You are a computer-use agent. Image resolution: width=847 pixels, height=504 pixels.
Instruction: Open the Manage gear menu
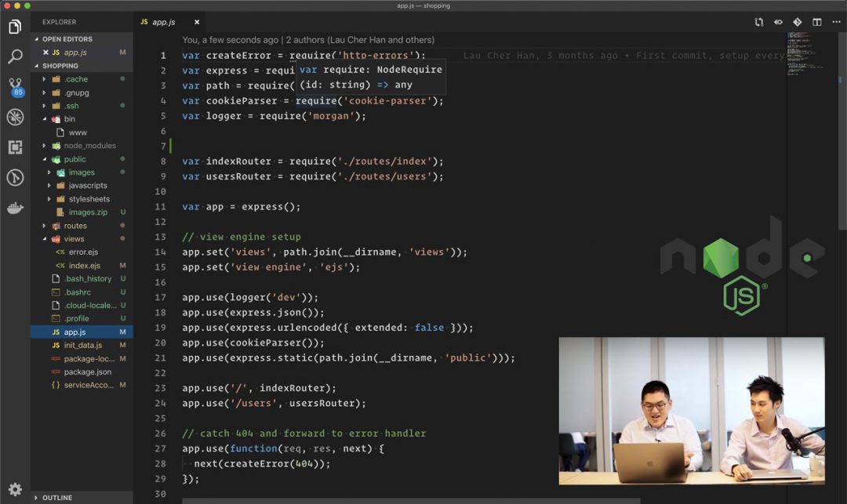[15, 489]
